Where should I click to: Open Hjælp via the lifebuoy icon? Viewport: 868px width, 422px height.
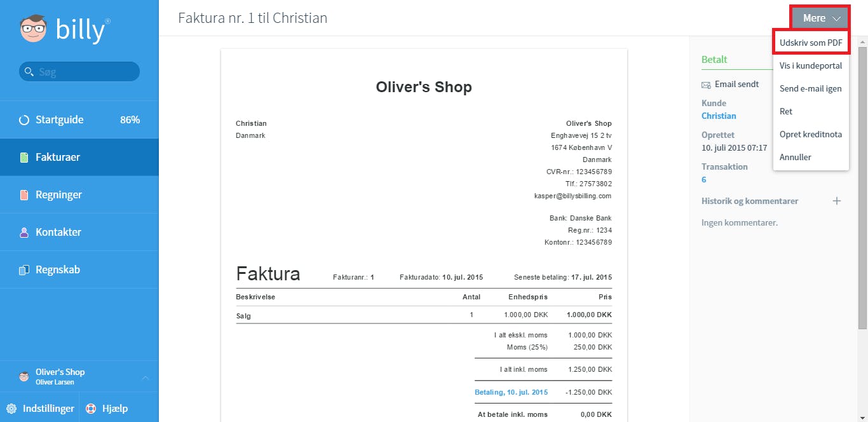point(91,409)
